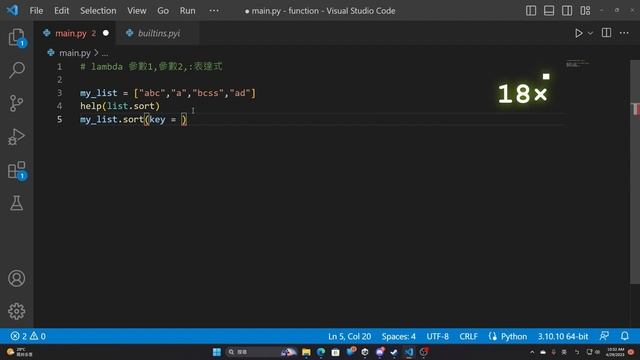640x360 pixels.
Task: Open the Source Control view
Action: [16, 103]
